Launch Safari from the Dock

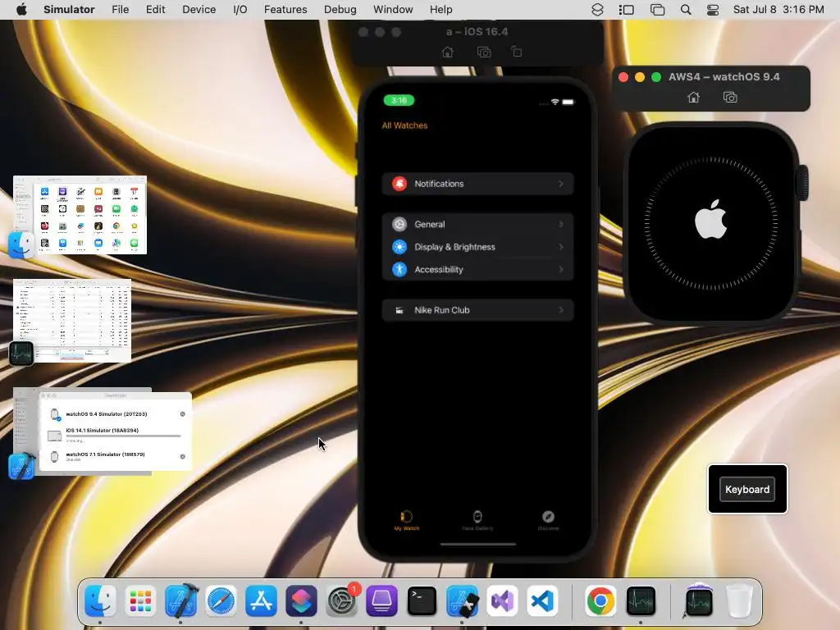coord(221,600)
